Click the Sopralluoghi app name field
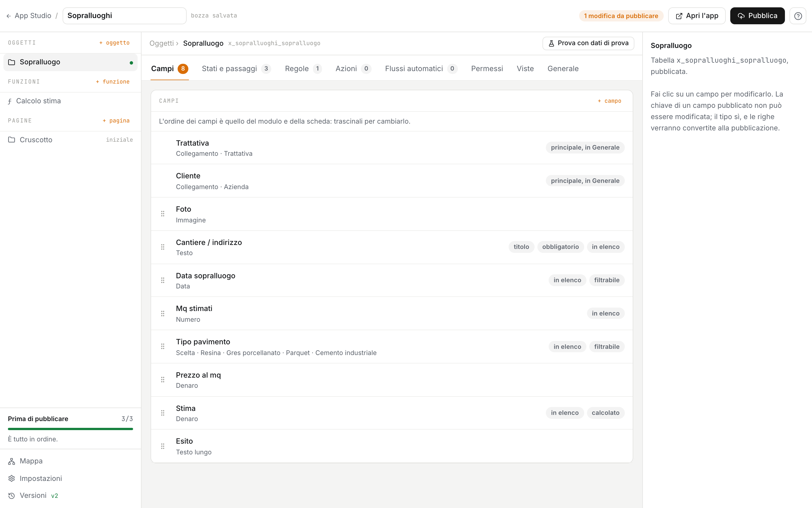 tap(125, 16)
